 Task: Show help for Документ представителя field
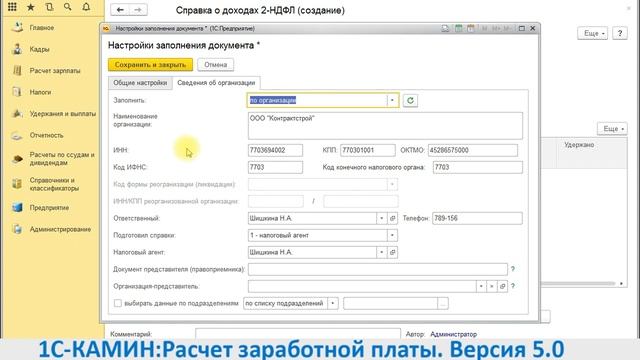point(513,269)
